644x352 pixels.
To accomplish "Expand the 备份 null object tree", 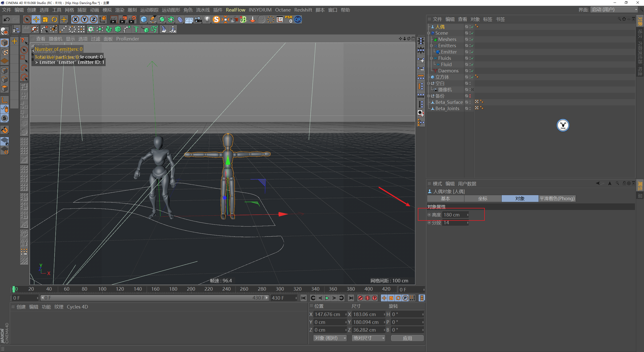I will pyautogui.click(x=428, y=96).
